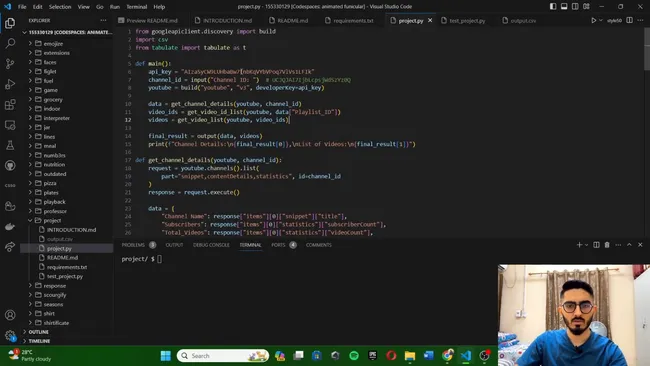
Task: Toggle the primary side bar layout button
Action: coord(553,7)
